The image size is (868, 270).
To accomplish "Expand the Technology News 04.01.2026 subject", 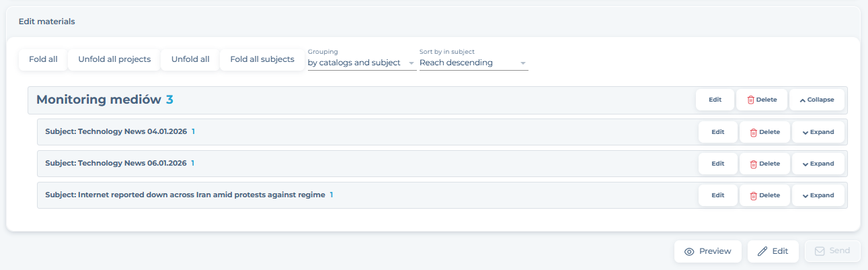I will click(x=818, y=132).
